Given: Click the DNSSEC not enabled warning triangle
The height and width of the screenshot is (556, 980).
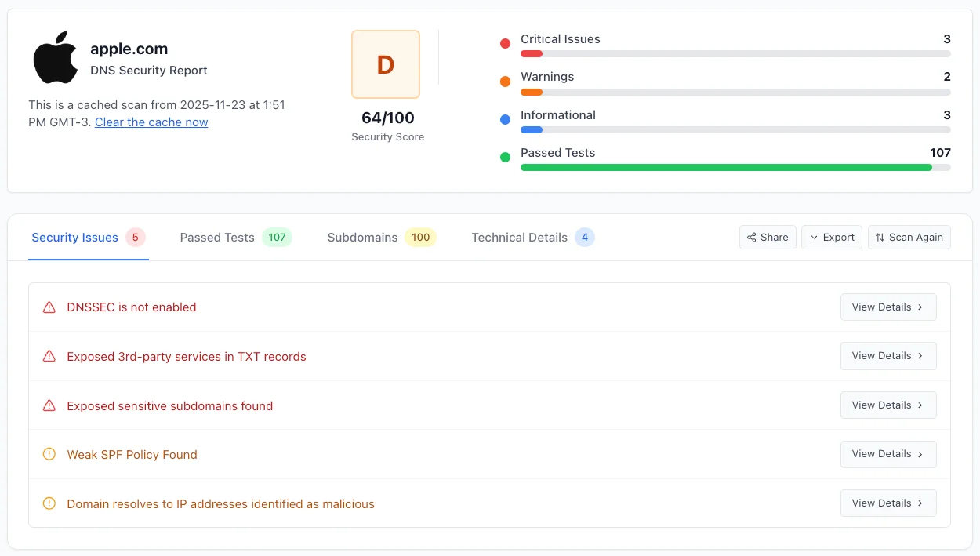Looking at the screenshot, I should 49,307.
